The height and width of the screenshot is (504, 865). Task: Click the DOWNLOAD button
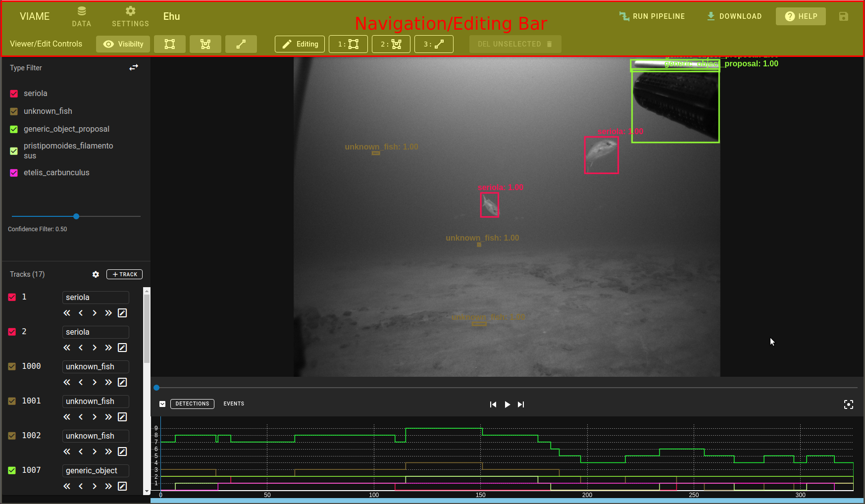[734, 16]
